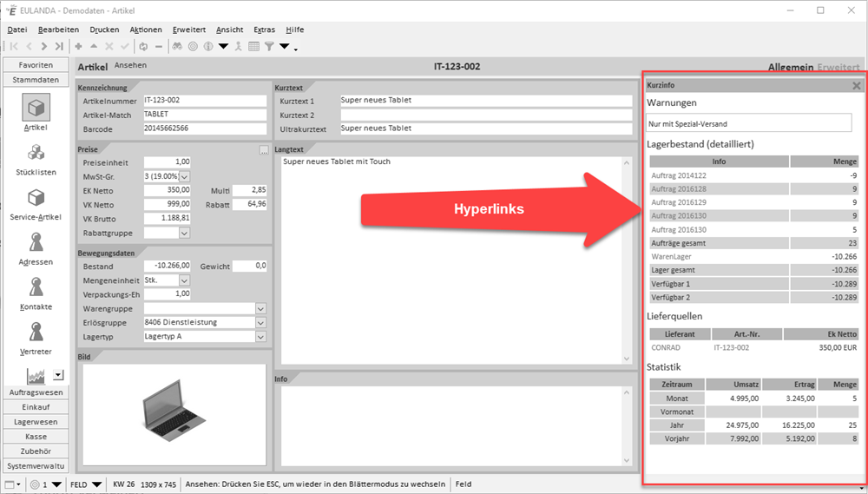Expand the Auftragswesen sidebar section
The height and width of the screenshot is (494, 868).
[x=36, y=392]
